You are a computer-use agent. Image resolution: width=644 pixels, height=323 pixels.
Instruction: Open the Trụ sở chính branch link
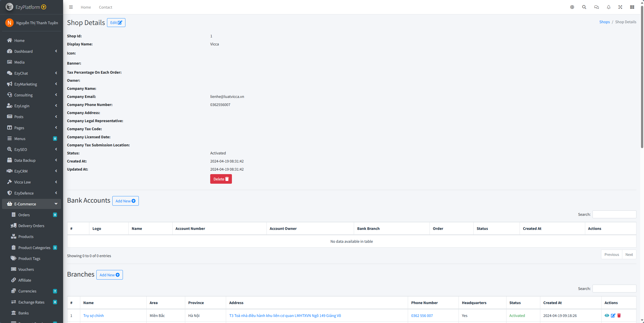tap(93, 315)
